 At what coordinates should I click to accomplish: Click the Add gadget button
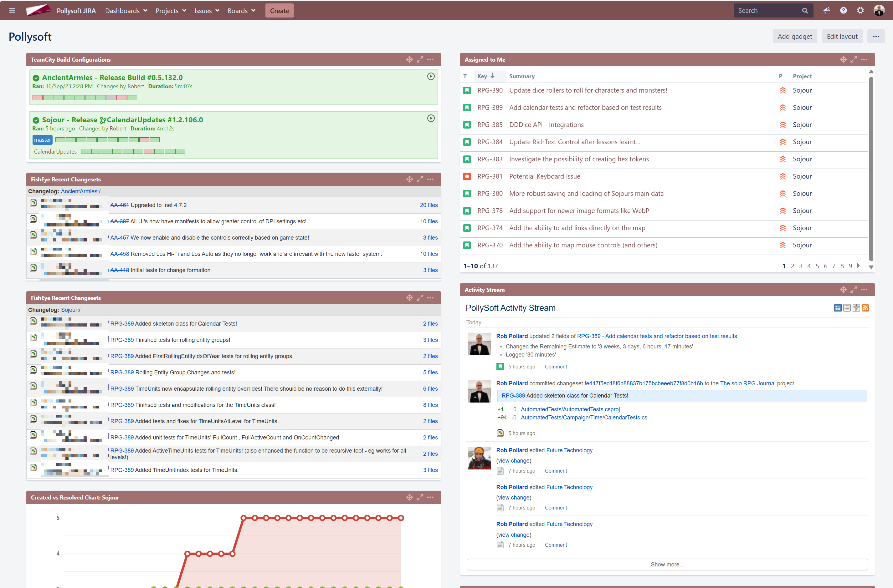(x=794, y=36)
